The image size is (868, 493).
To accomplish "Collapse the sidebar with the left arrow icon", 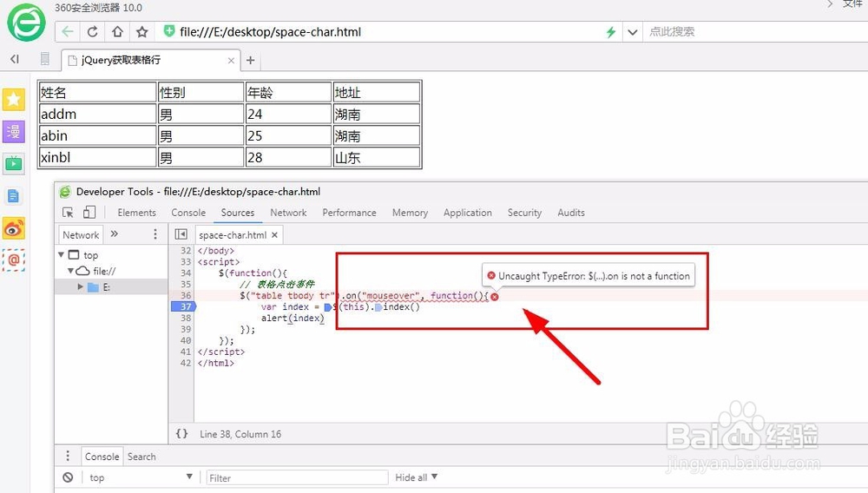I will [x=15, y=59].
